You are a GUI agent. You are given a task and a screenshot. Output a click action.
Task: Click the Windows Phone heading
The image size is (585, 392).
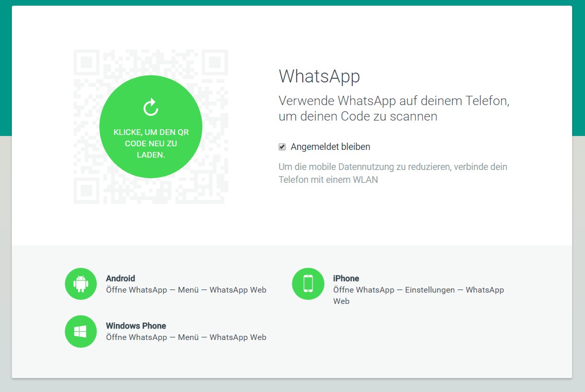(136, 326)
